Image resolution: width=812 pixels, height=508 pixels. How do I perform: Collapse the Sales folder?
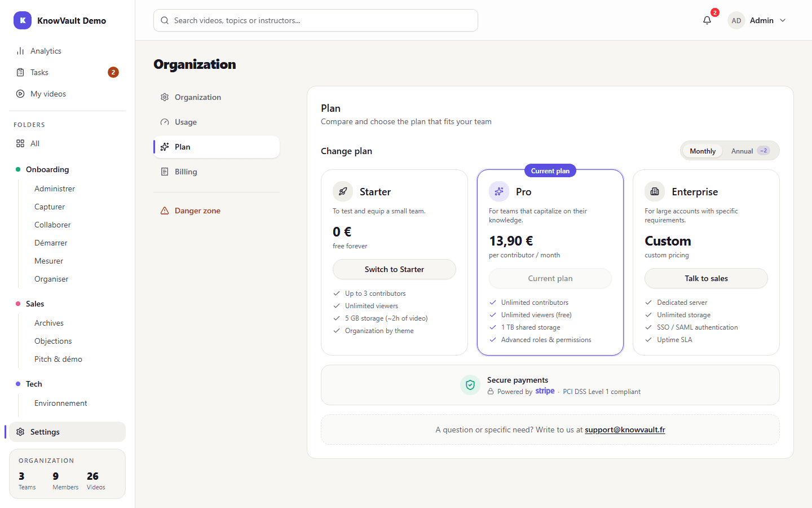(x=35, y=304)
